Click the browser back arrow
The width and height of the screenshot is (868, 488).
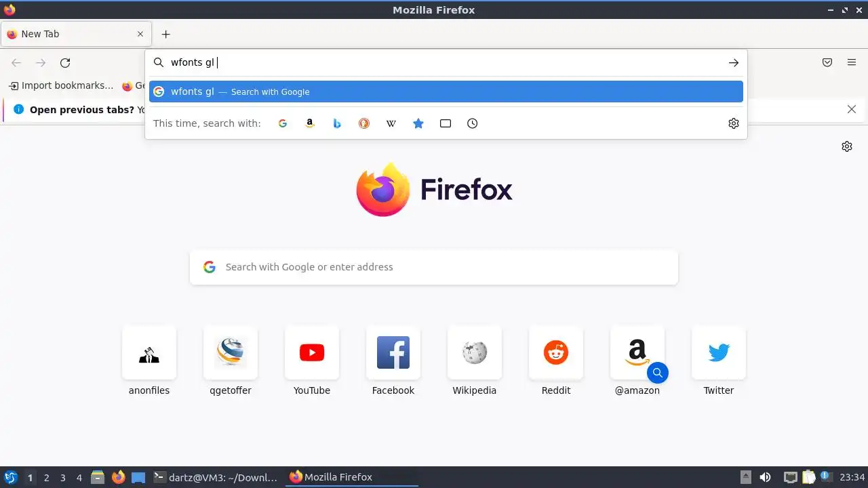(16, 63)
